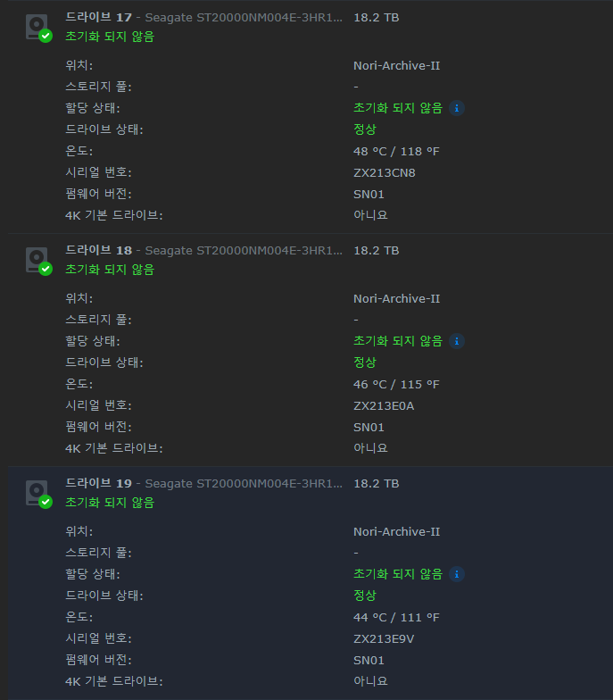Viewport: 613px width, 700px height.
Task: Select the Drive 18 green status text under title
Action: (110, 270)
